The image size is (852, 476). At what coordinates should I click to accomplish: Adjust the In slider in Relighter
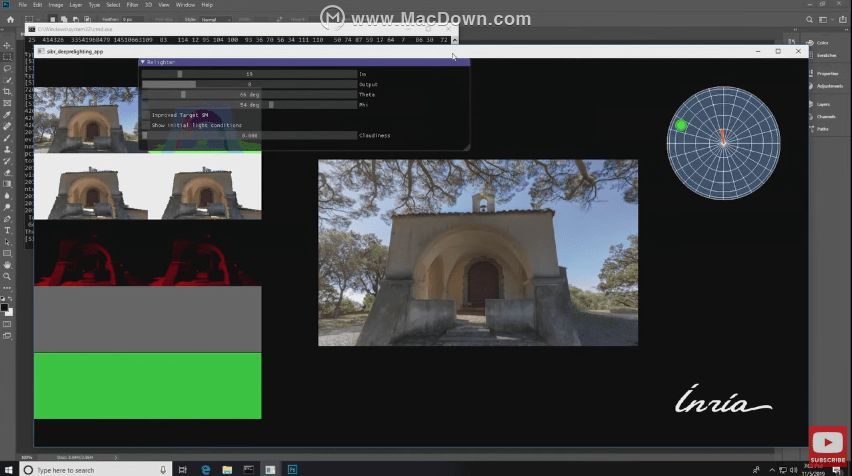pyautogui.click(x=249, y=74)
